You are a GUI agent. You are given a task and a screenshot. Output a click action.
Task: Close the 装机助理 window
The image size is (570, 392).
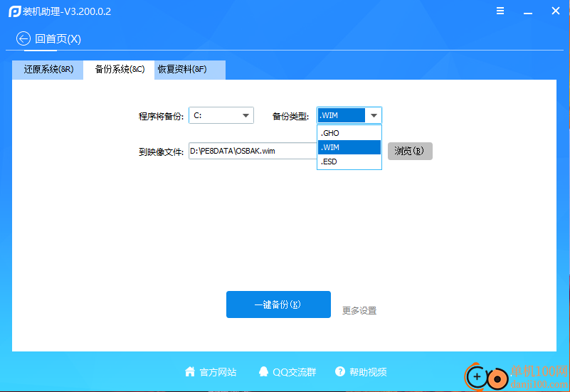(x=556, y=11)
